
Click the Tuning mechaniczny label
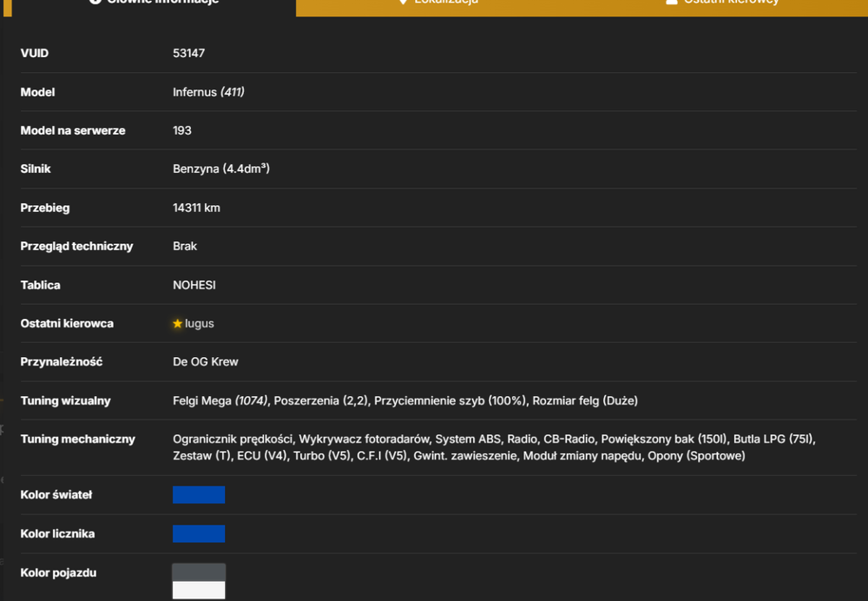click(77, 439)
